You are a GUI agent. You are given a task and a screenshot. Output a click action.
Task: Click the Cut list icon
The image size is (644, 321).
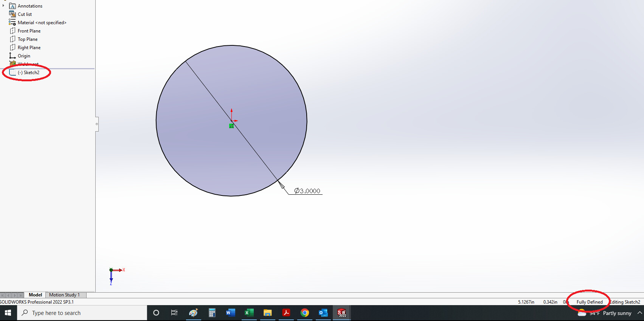pyautogui.click(x=12, y=14)
